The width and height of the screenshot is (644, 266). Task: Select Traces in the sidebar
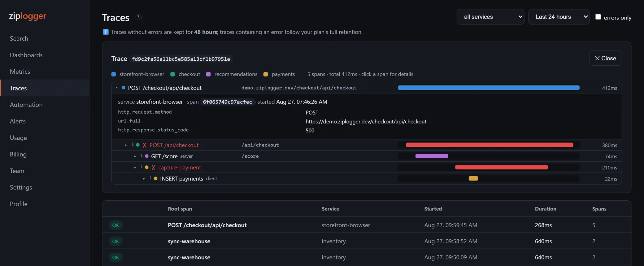click(45, 88)
